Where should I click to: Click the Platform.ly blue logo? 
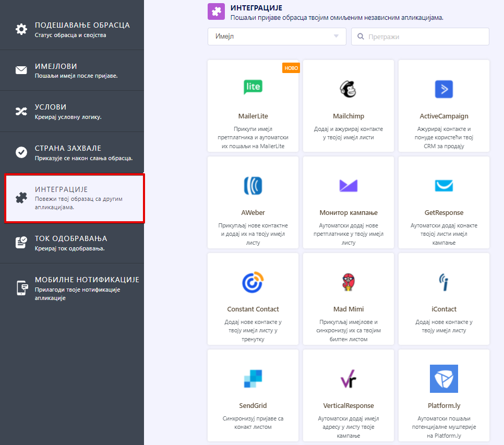click(x=443, y=379)
